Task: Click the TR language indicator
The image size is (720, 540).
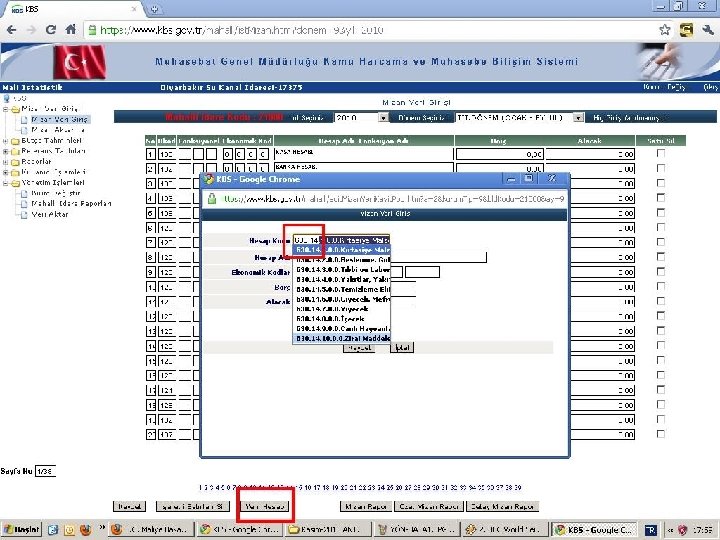Action: tap(651, 530)
